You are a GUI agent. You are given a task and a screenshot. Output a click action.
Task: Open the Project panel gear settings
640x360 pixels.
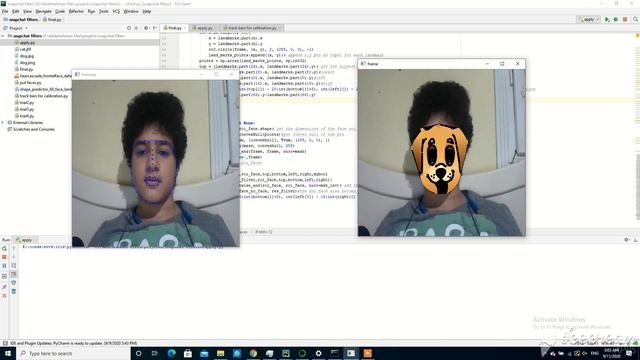click(146, 28)
